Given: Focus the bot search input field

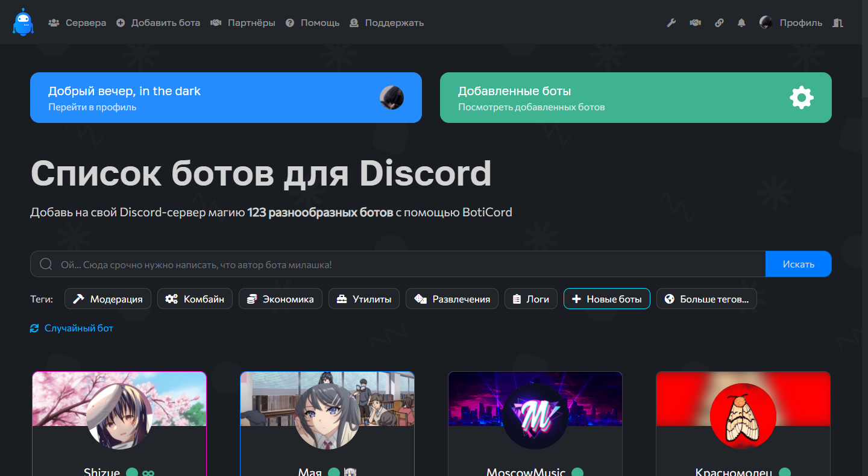Looking at the screenshot, I should tap(398, 264).
